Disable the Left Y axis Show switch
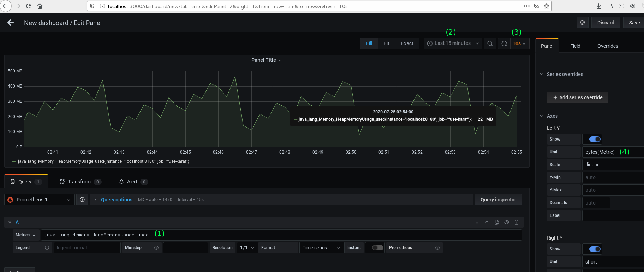 click(595, 139)
